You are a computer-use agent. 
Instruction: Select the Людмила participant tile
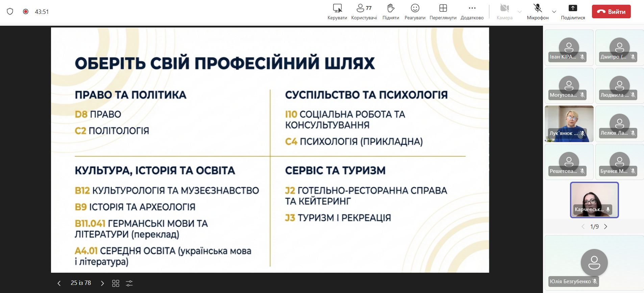coord(620,86)
